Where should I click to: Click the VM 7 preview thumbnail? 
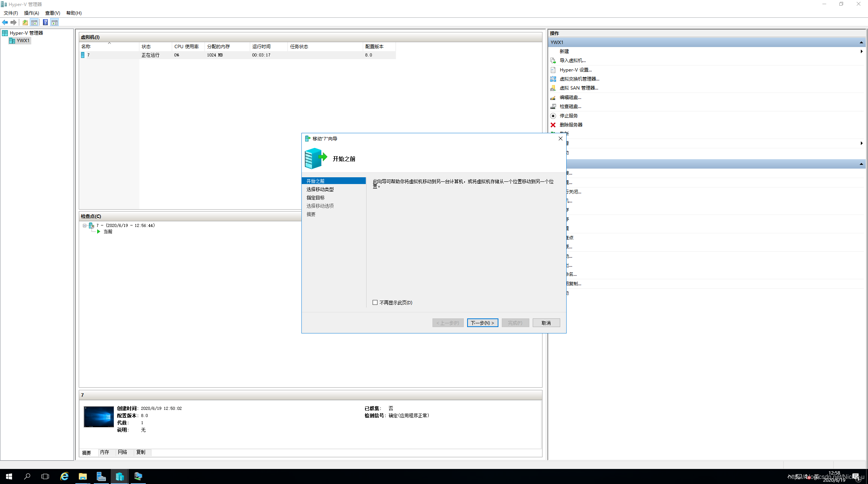(99, 417)
